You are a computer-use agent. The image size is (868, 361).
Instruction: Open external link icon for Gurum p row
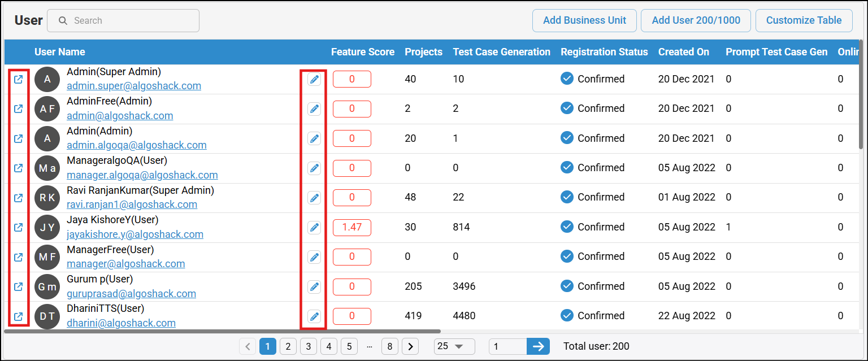18,286
